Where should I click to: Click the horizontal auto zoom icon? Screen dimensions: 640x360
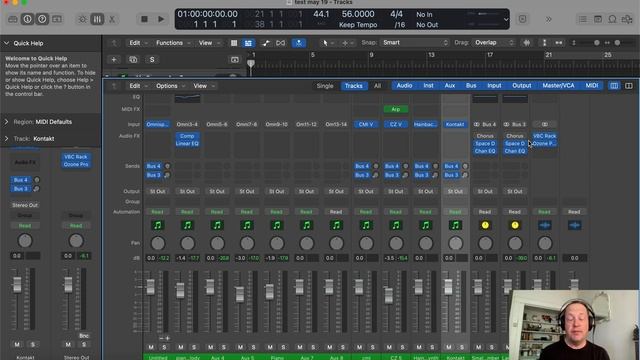tap(558, 42)
